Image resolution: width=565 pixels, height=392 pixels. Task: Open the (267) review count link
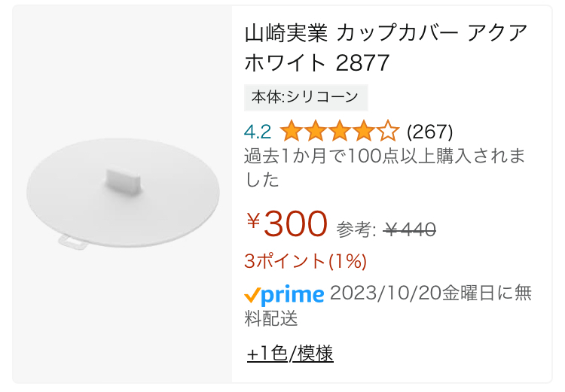(429, 132)
